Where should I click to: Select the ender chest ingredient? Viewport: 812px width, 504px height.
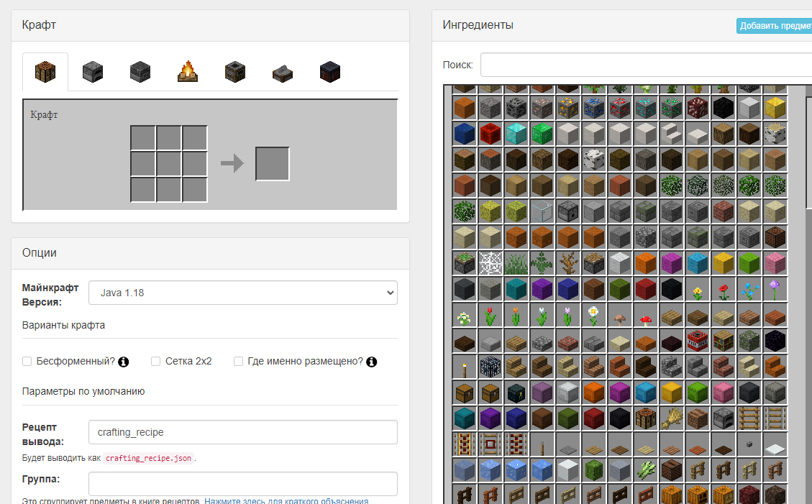point(516,393)
